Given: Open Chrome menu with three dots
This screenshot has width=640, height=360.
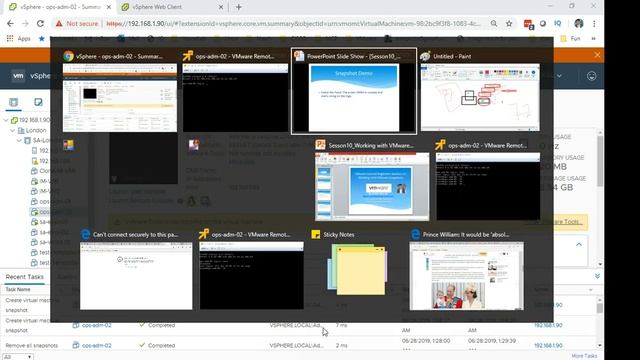Looking at the screenshot, I should 594,24.
